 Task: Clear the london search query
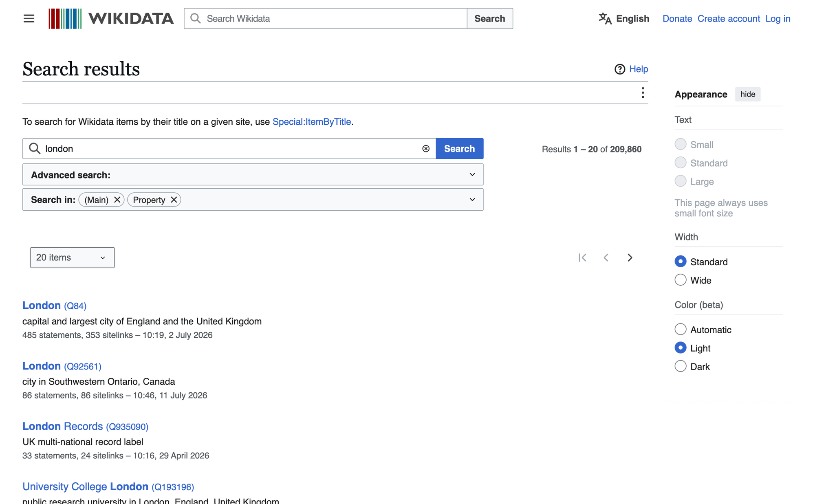[426, 149]
